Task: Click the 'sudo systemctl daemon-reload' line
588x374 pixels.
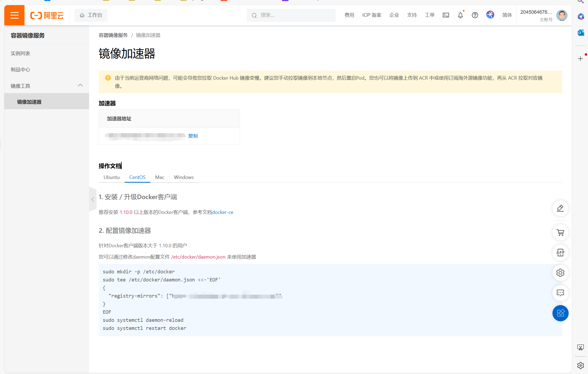Action: click(x=143, y=320)
